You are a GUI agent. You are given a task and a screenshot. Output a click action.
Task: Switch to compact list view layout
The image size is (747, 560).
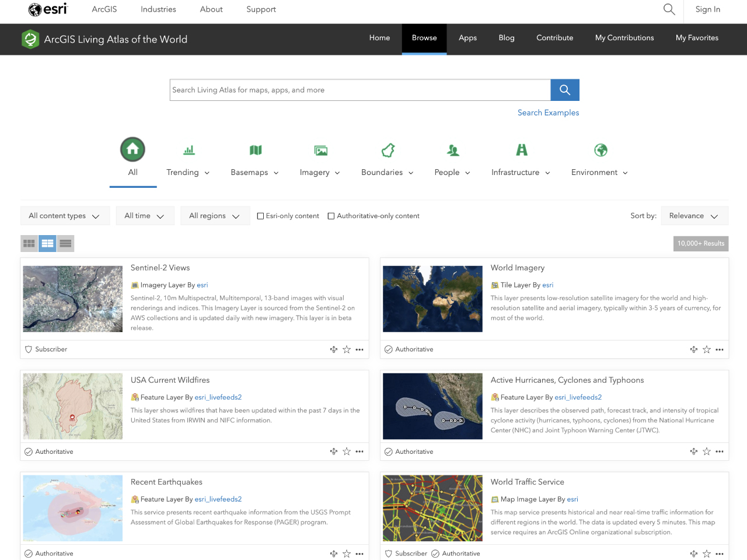tap(66, 243)
